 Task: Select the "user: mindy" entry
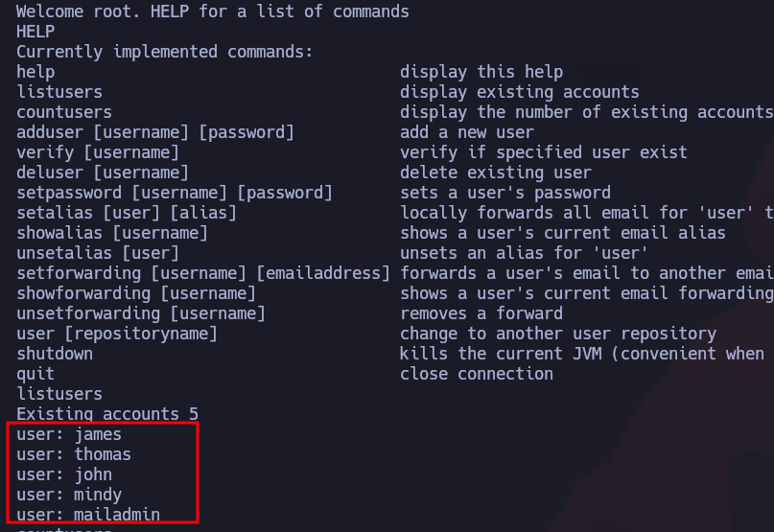pyautogui.click(x=69, y=495)
